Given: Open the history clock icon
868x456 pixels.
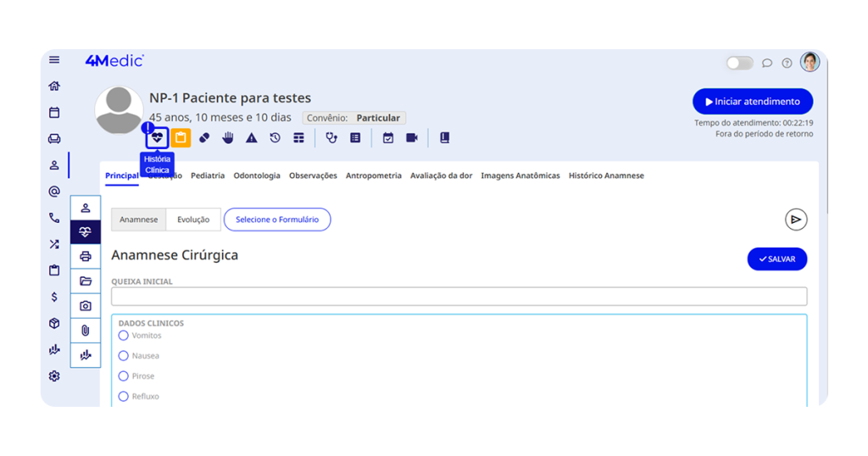Looking at the screenshot, I should tap(275, 137).
